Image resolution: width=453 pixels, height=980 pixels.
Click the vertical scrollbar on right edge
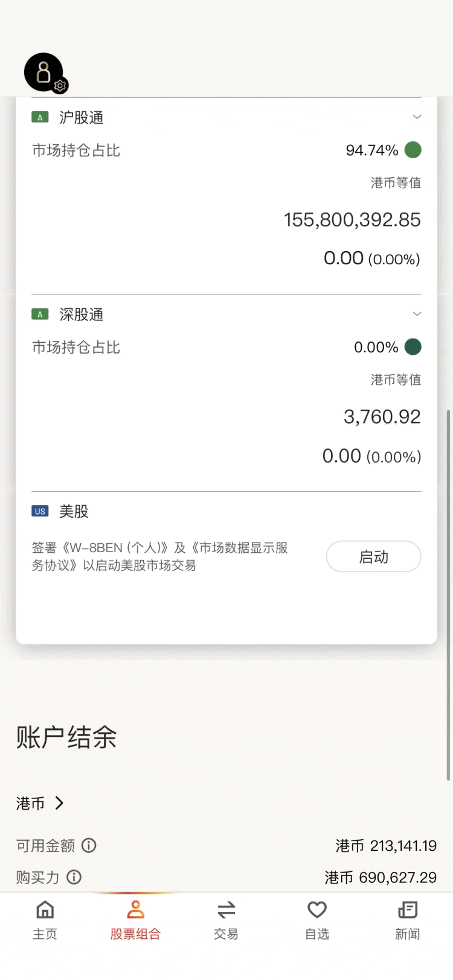(448, 595)
